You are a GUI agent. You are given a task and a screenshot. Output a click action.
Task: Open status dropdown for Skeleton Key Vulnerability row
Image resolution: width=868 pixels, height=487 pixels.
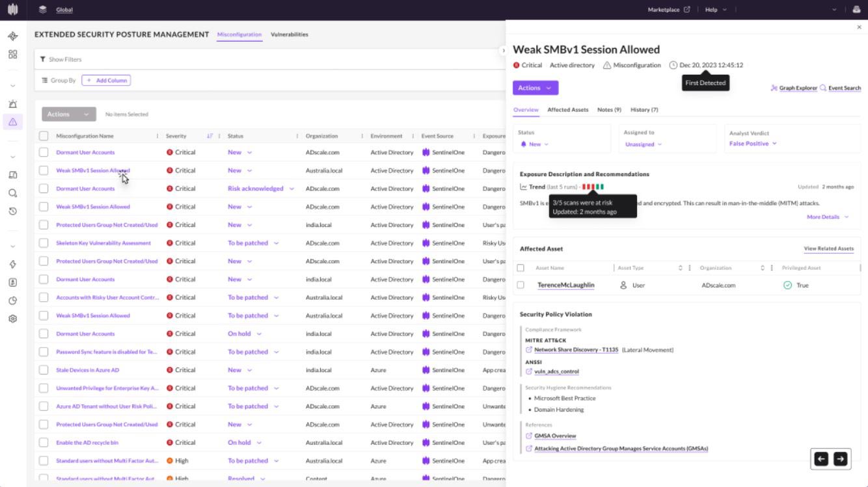[x=253, y=243]
